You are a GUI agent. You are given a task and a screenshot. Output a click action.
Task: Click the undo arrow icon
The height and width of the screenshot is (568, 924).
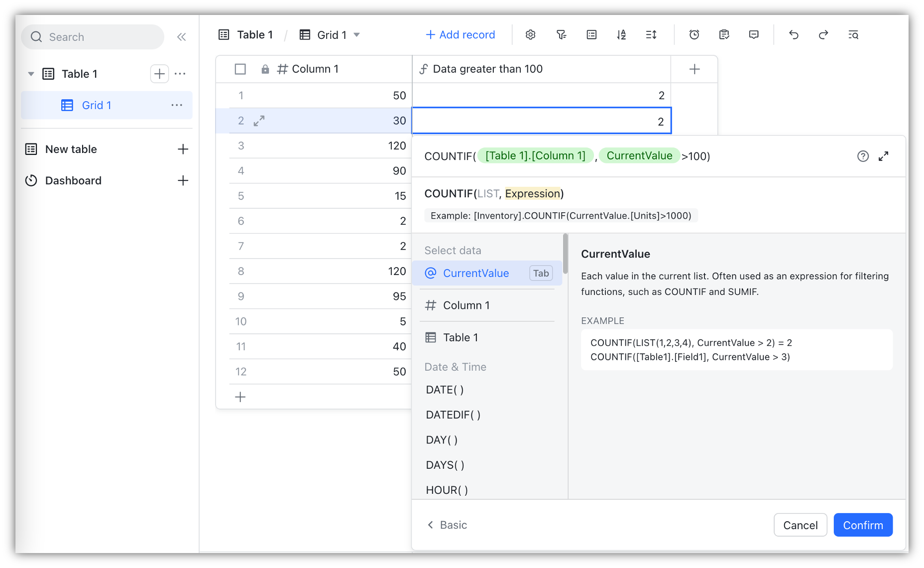click(x=794, y=35)
